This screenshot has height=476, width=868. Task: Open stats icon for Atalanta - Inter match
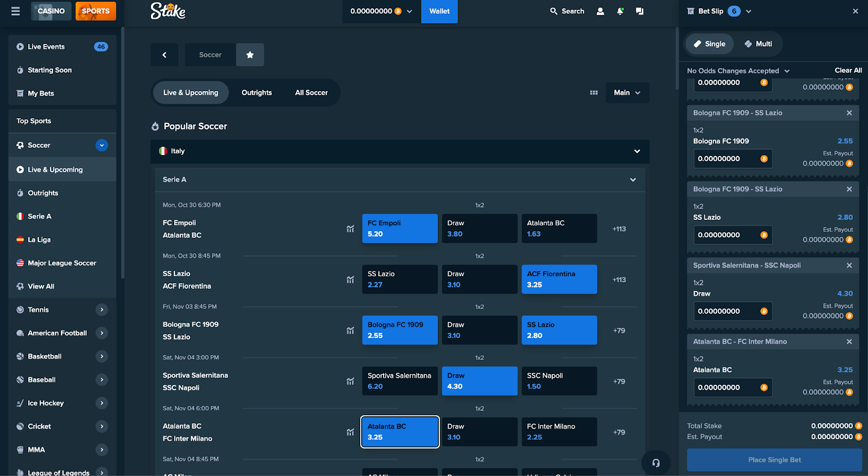(350, 433)
